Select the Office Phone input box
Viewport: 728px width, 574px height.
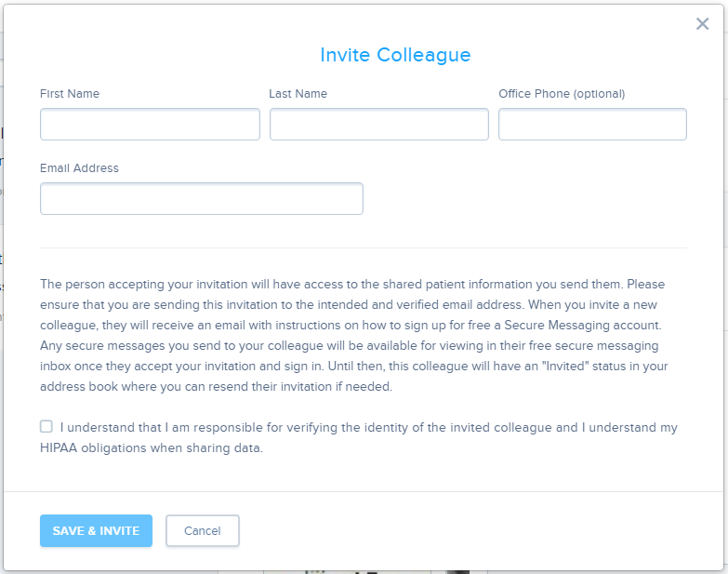(x=592, y=124)
